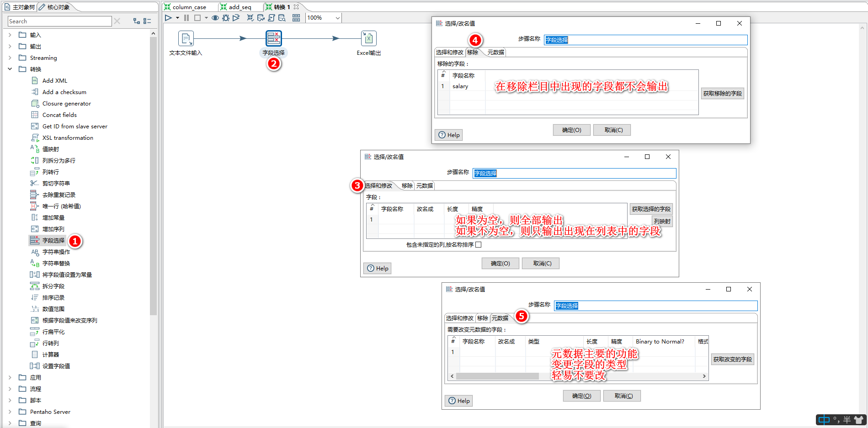Focus 步骤名称 field in the top dialog
Viewport: 868px width, 428px height.
click(x=646, y=40)
